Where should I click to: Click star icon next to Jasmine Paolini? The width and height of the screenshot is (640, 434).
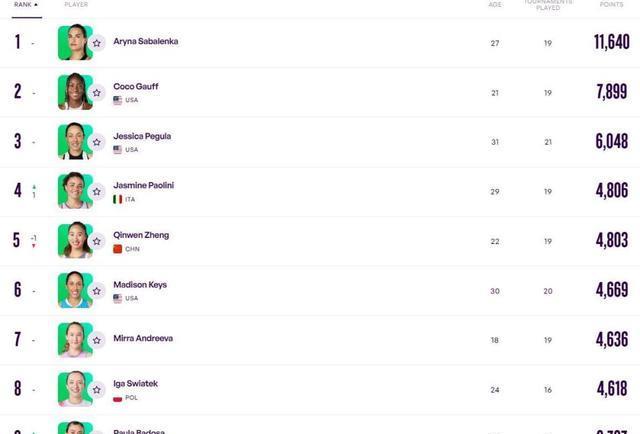tap(97, 191)
